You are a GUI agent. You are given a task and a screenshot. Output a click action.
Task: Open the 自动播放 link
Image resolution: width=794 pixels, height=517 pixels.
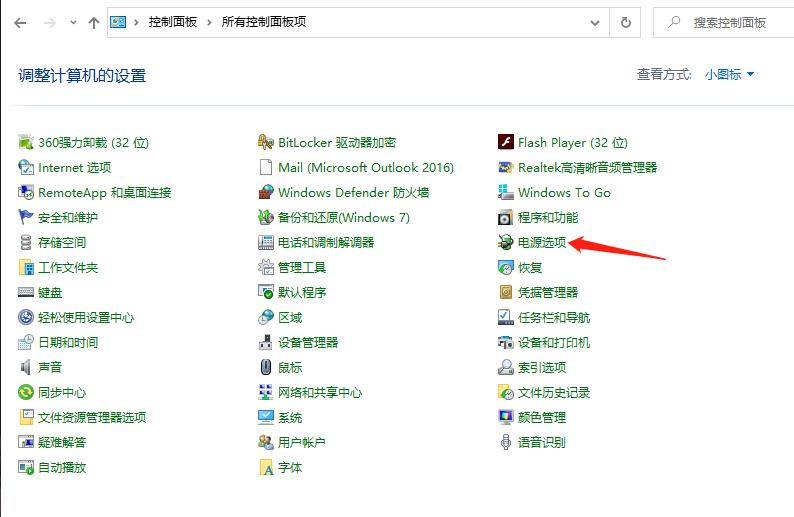coord(62,468)
